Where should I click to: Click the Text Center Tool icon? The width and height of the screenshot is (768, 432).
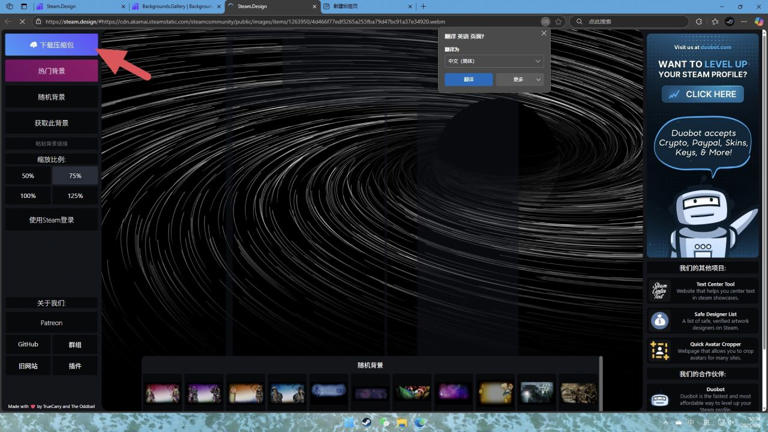coord(659,291)
